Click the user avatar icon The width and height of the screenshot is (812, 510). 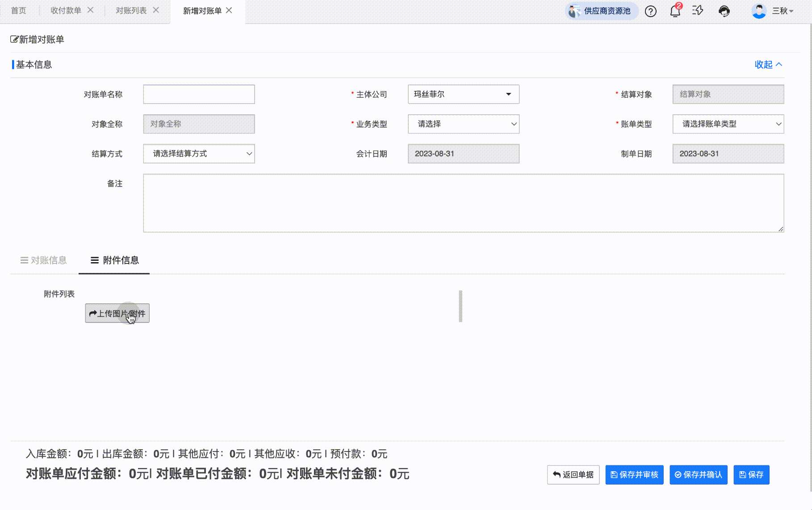click(758, 11)
